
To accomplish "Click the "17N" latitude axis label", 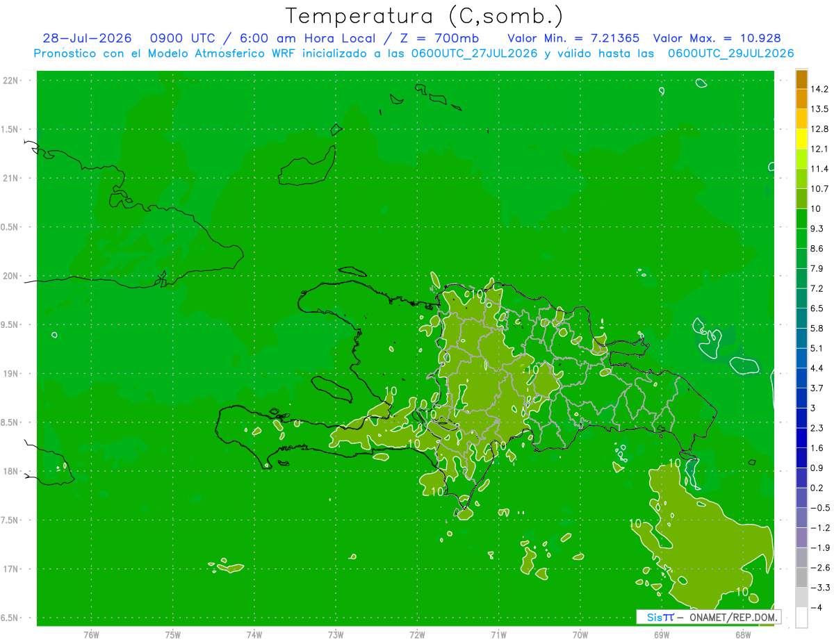I will coord(10,569).
